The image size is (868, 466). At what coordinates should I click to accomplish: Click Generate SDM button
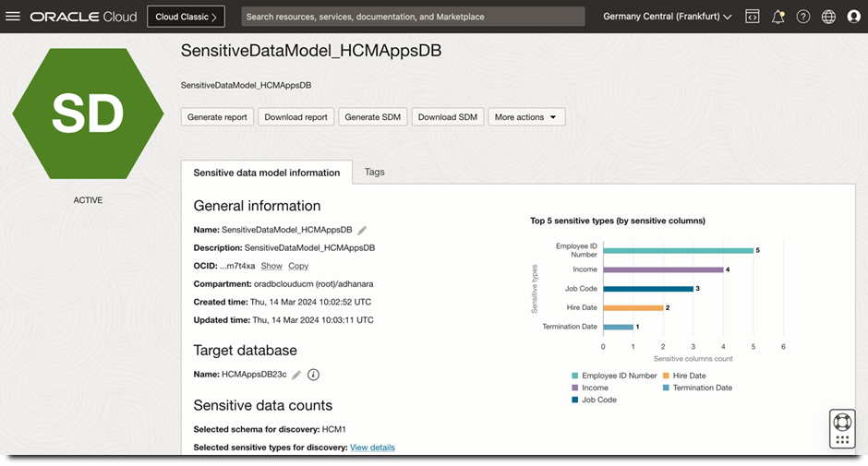pyautogui.click(x=372, y=117)
